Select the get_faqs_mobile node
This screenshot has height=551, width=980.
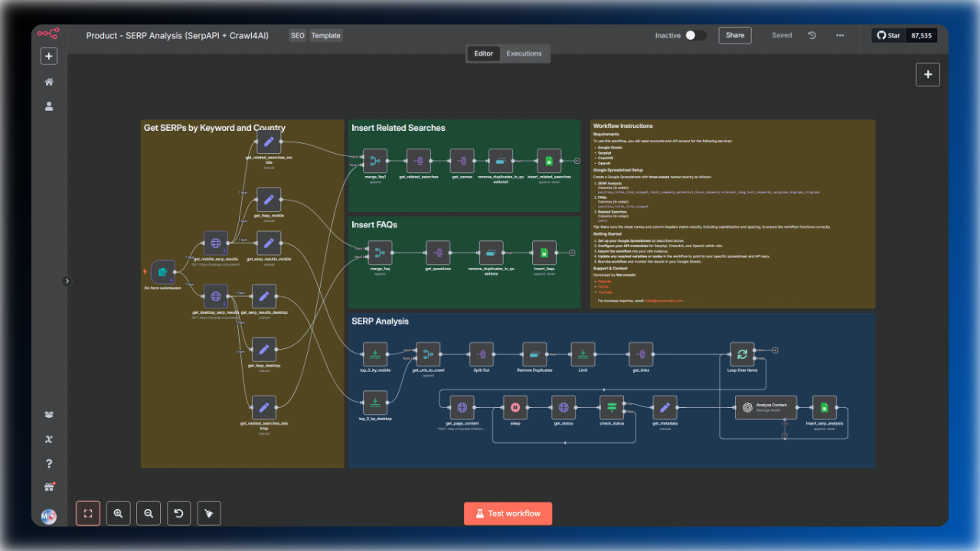[x=269, y=201]
